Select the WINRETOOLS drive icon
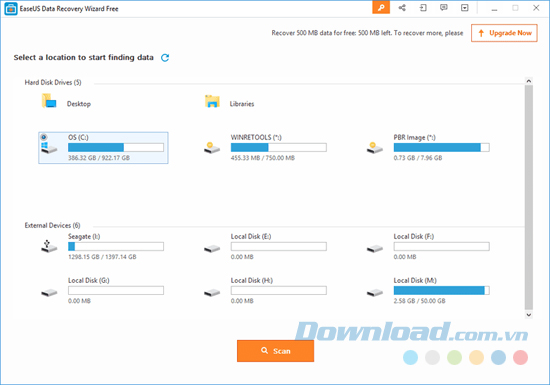 click(x=212, y=148)
